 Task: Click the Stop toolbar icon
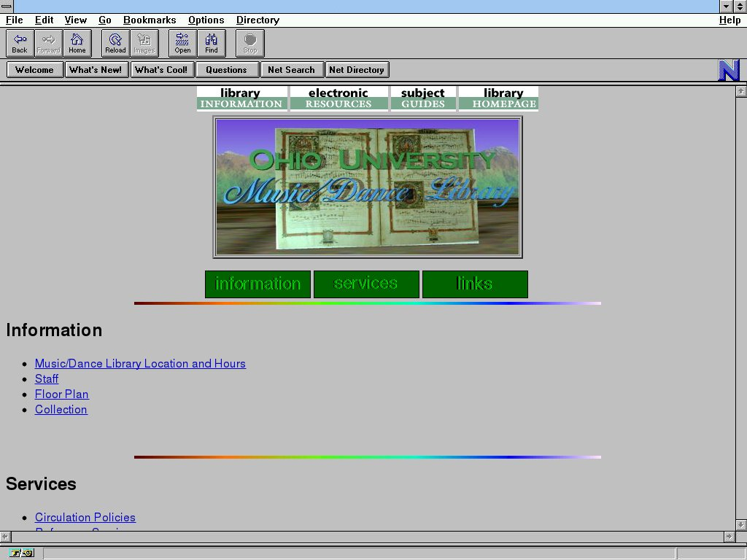tap(250, 43)
